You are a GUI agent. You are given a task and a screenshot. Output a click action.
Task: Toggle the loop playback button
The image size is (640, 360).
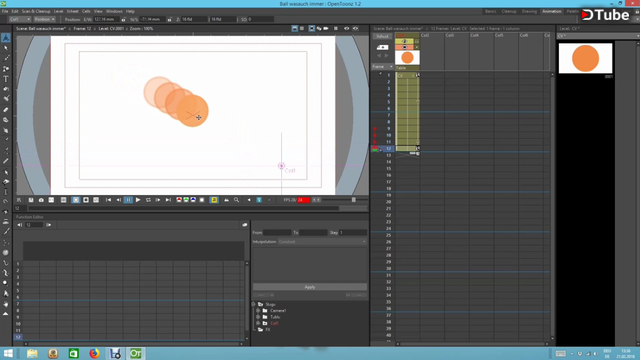tap(148, 200)
